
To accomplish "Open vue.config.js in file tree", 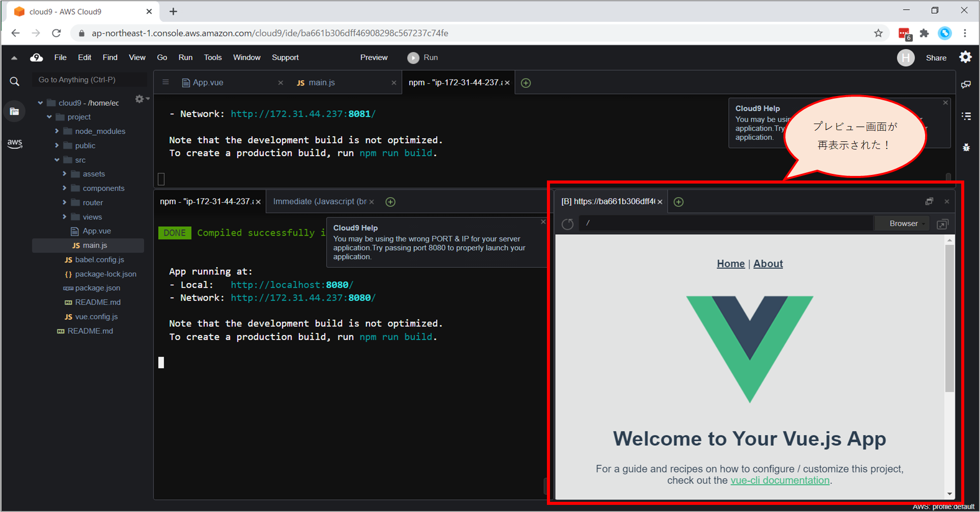I will tap(97, 317).
